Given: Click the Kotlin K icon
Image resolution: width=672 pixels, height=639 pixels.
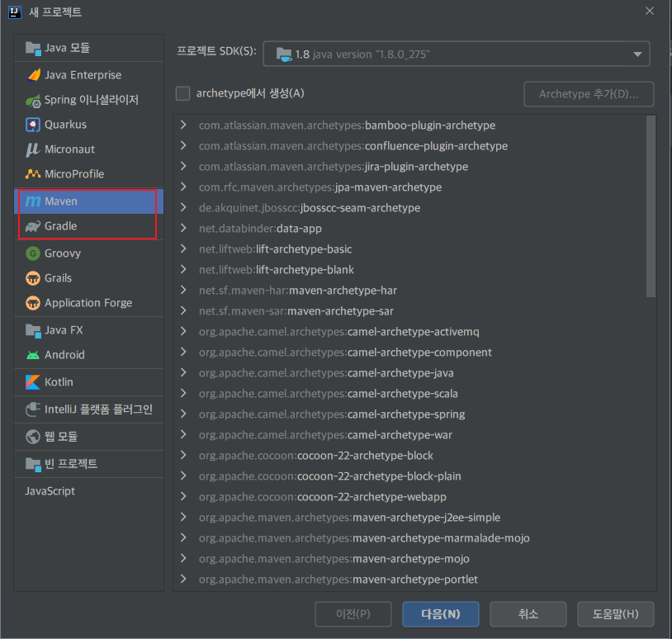Looking at the screenshot, I should (x=33, y=382).
